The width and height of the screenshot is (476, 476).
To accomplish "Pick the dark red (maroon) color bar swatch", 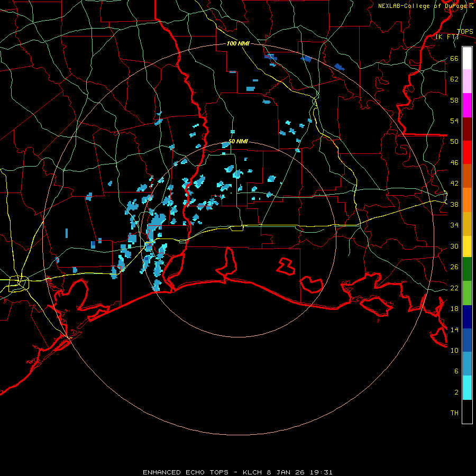I will pyautogui.click(x=467, y=129).
